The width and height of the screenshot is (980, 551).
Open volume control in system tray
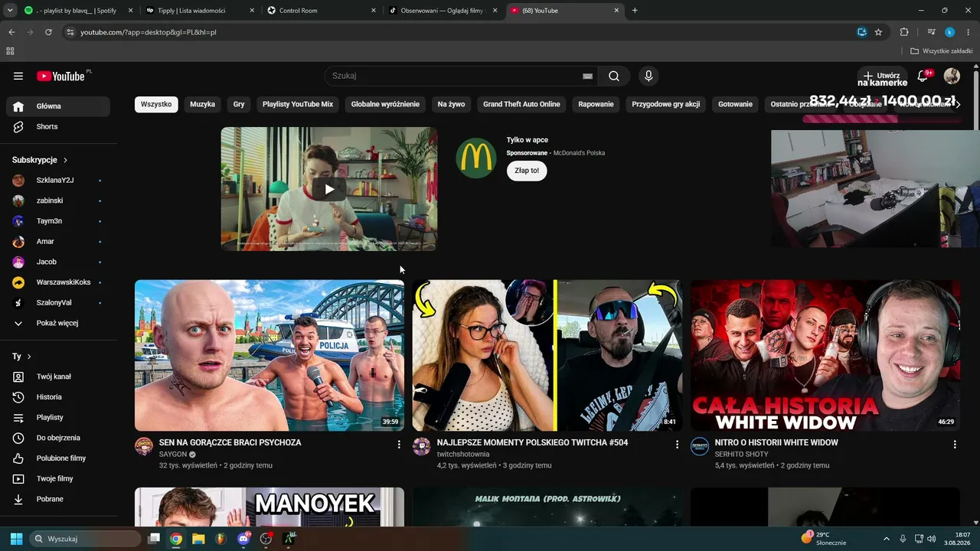pyautogui.click(x=932, y=539)
